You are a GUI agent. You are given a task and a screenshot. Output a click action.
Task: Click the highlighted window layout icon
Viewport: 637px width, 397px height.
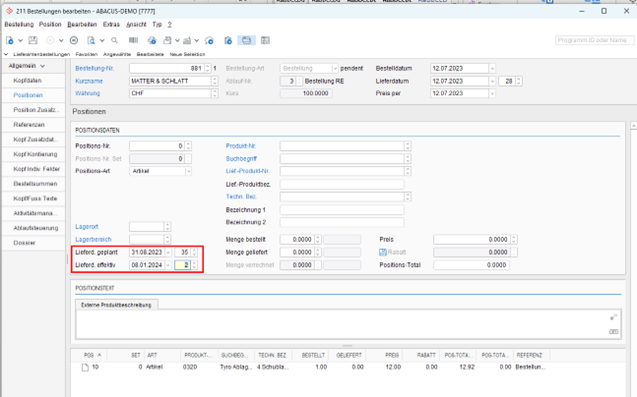pos(247,40)
